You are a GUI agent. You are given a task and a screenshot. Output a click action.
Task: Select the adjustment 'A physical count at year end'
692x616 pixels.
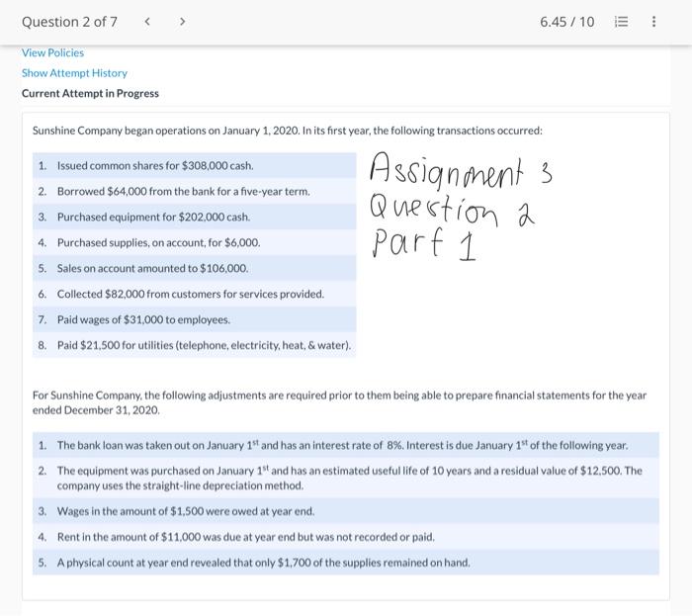346,563
